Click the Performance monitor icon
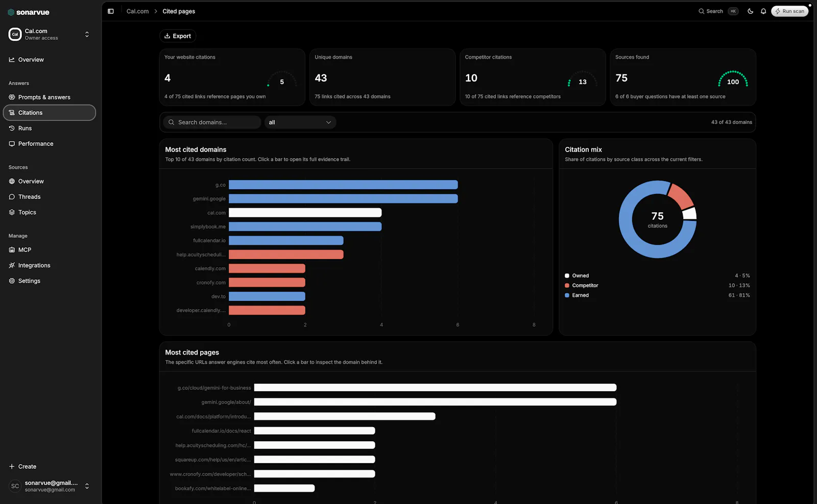817x504 pixels. [x=12, y=144]
